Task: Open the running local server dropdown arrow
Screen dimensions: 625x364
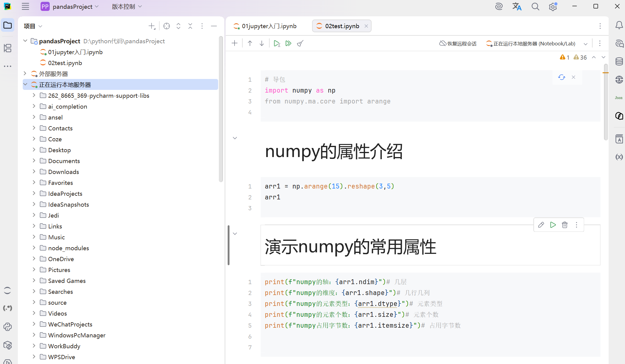Action: (586, 44)
